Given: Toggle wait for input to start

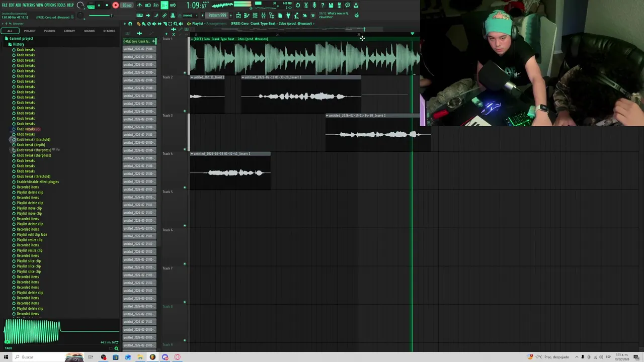Looking at the screenshot, I should 148,5.
